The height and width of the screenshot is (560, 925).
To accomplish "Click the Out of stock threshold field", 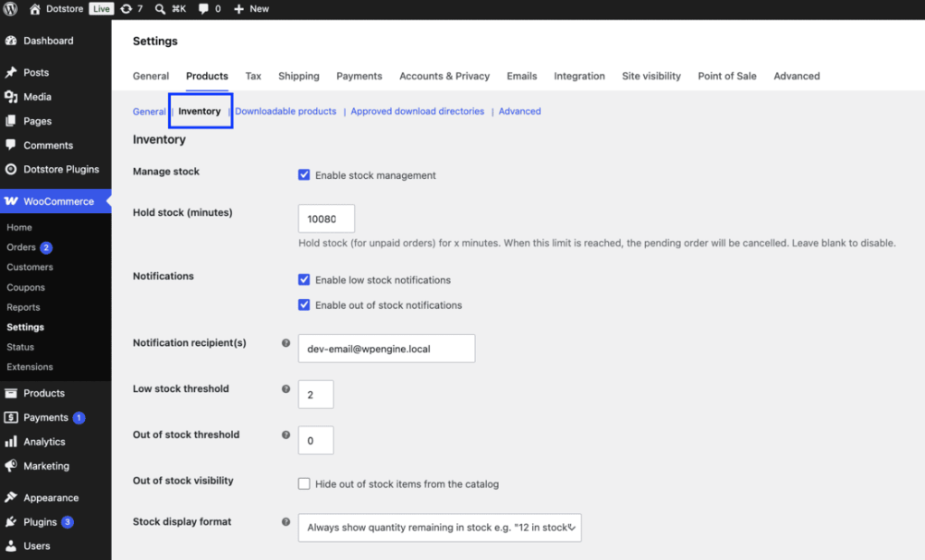I will coord(315,440).
